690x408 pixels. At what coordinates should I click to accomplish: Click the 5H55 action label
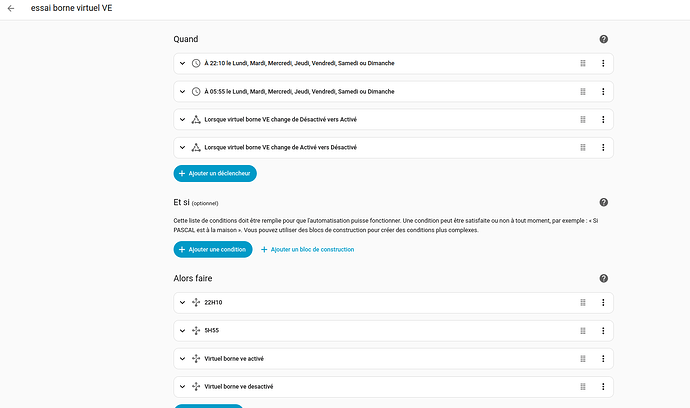(x=212, y=331)
